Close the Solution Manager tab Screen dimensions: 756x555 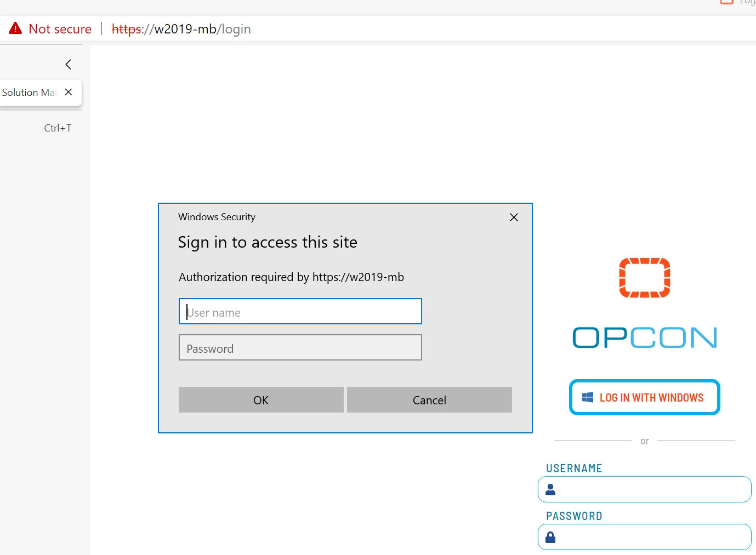point(69,92)
